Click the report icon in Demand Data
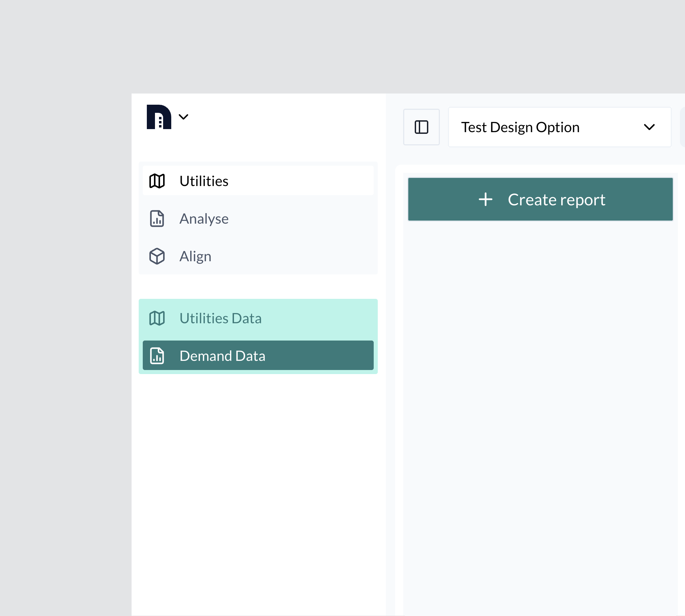Image resolution: width=685 pixels, height=616 pixels. pos(157,356)
